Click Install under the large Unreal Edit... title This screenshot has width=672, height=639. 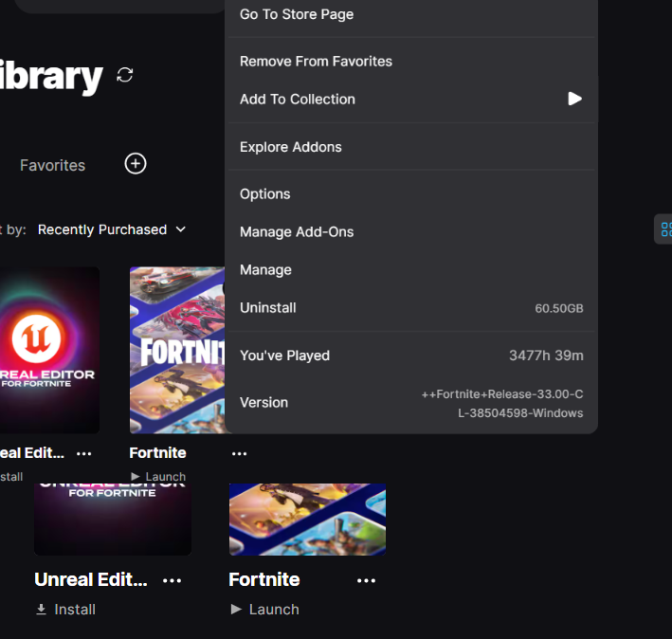(x=65, y=610)
